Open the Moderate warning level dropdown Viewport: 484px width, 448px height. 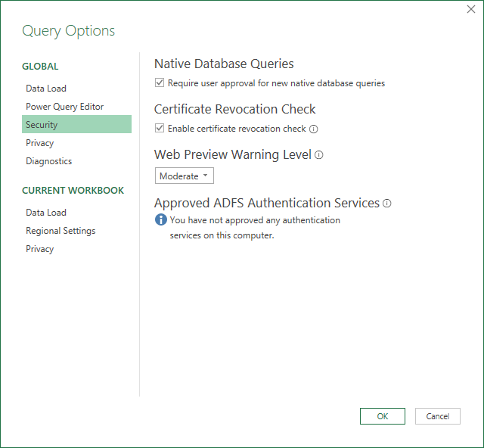pos(185,176)
